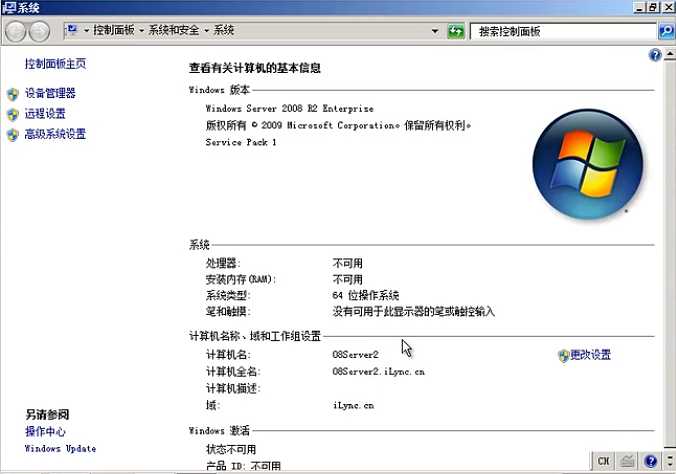Click the 处理器 label
The image size is (676, 474).
tap(223, 263)
